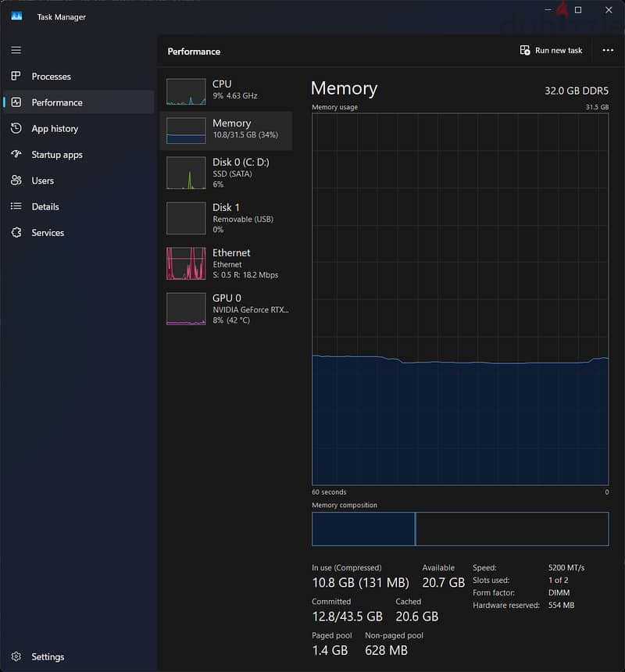Click the Paged pool value 1.4 GB
The height and width of the screenshot is (672, 625).
pos(330,650)
